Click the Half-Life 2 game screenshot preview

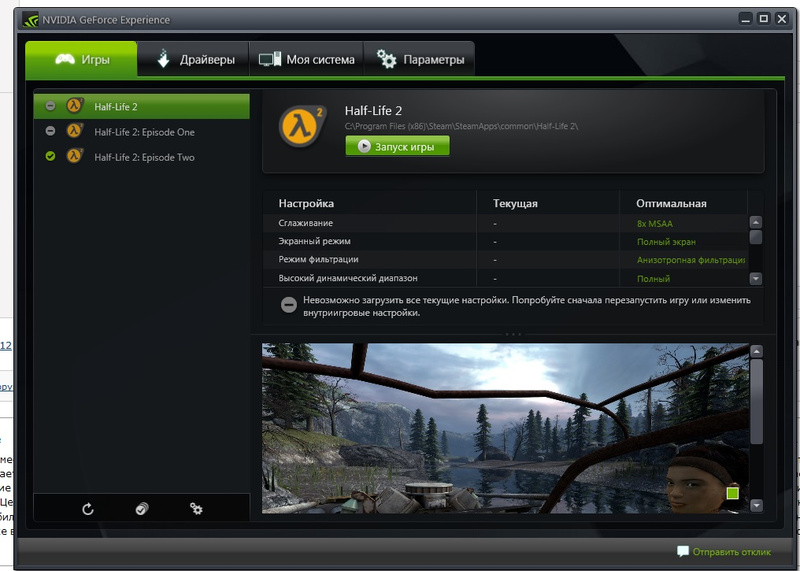coord(505,428)
